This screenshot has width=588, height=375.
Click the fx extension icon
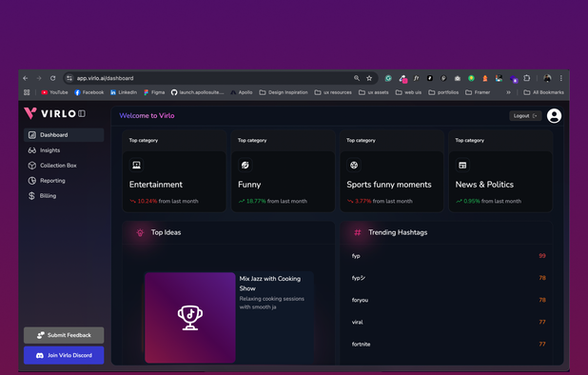416,78
